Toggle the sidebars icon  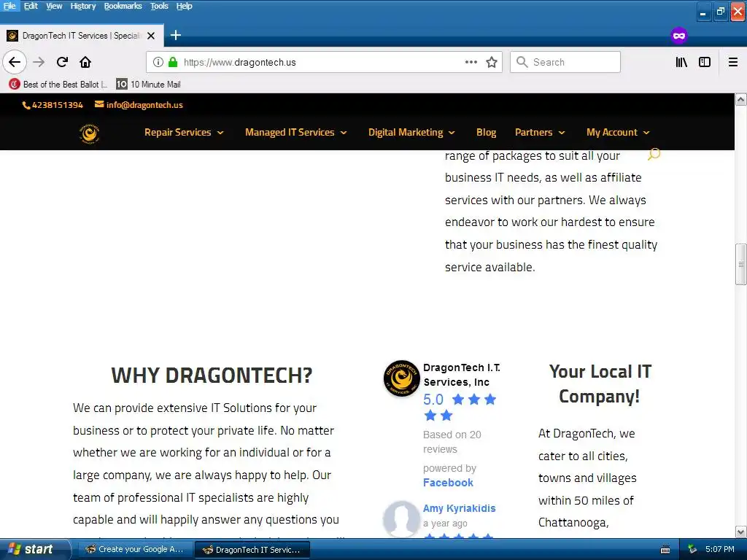coord(705,62)
